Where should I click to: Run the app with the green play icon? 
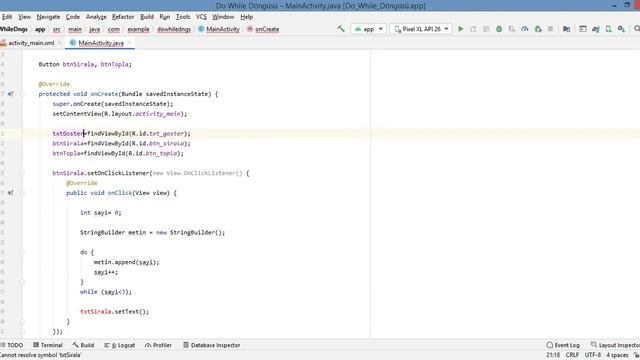tap(460, 29)
